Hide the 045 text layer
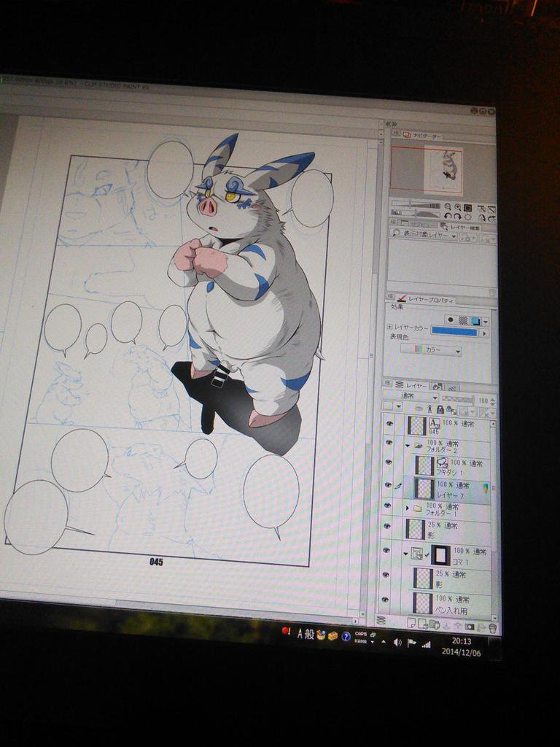Viewport: 560px width, 747px height. click(389, 422)
